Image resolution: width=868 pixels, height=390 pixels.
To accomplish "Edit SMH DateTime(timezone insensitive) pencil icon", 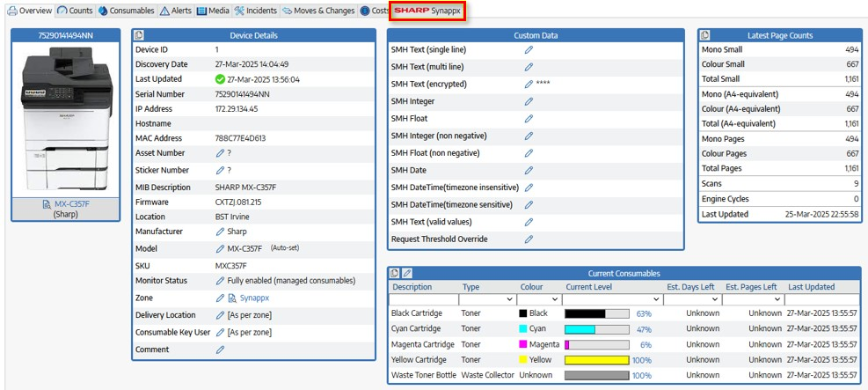I will pyautogui.click(x=529, y=188).
